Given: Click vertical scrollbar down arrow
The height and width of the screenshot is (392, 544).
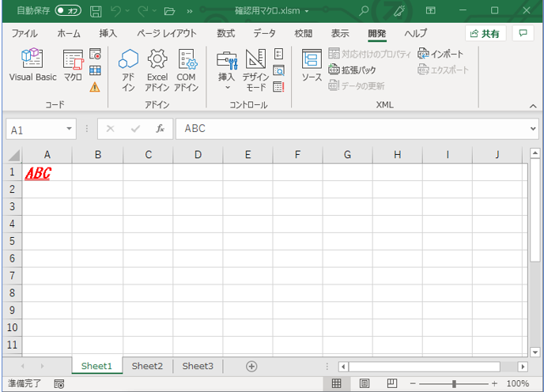Looking at the screenshot, I should coord(535,352).
